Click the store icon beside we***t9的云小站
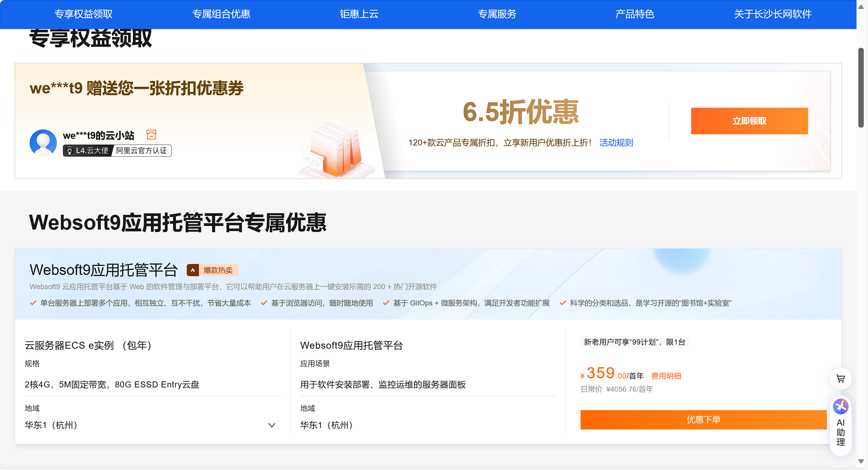 pyautogui.click(x=151, y=134)
